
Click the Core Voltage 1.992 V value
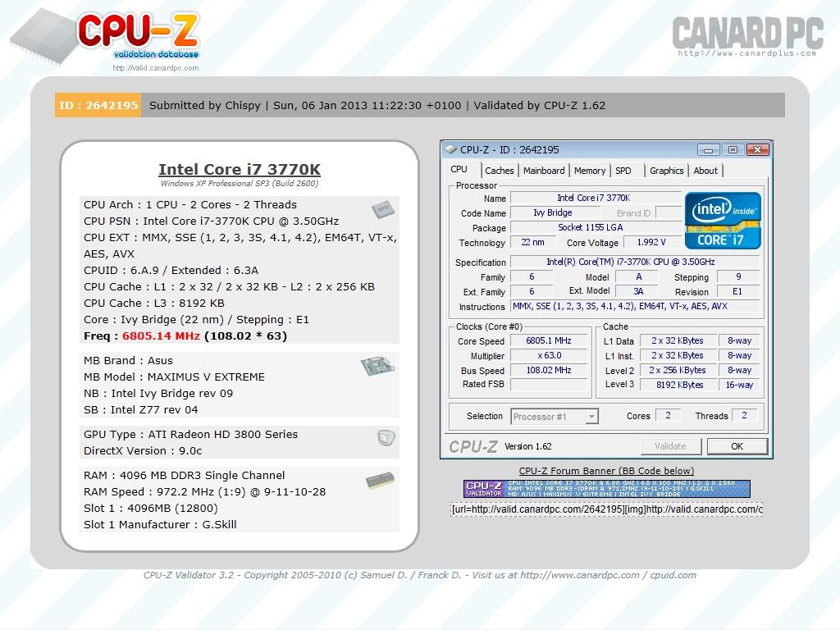[x=651, y=242]
